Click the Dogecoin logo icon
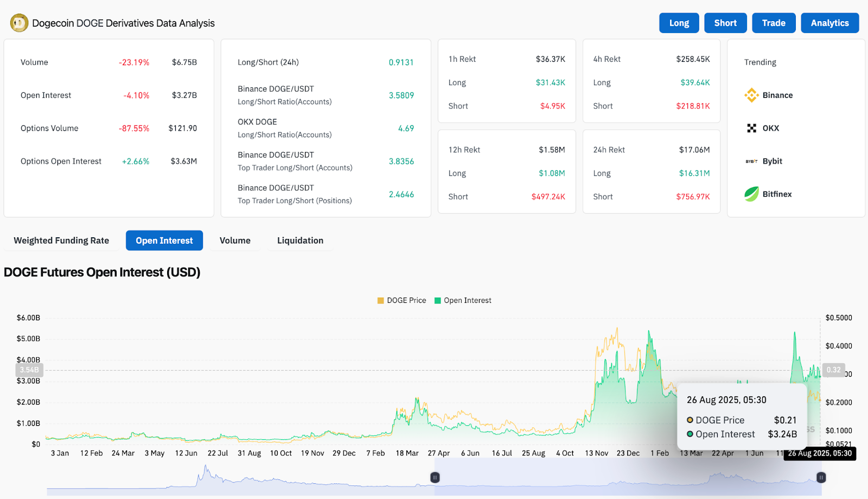Viewport: 868px width, 499px height. pyautogui.click(x=20, y=23)
